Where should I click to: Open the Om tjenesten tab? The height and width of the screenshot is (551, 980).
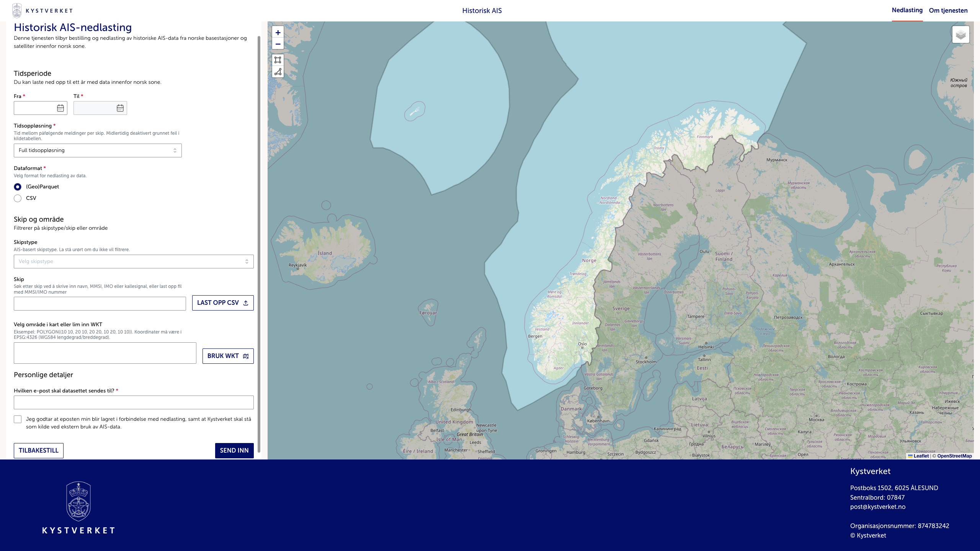[948, 10]
